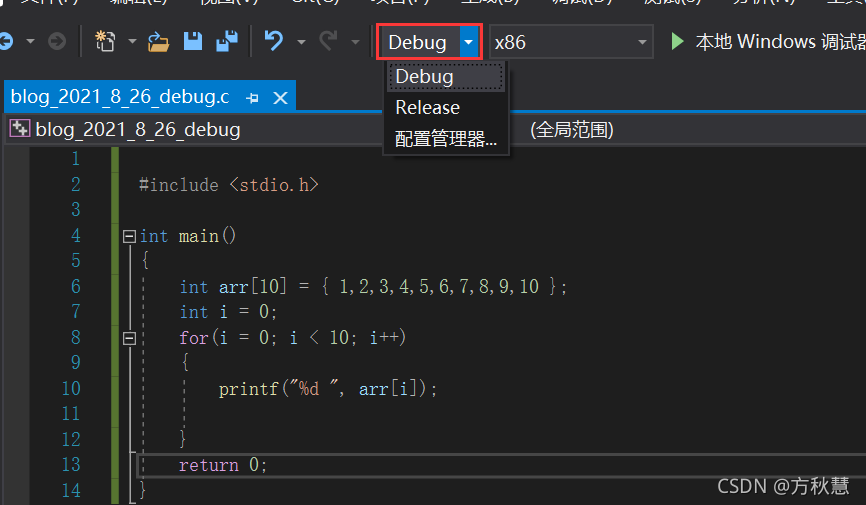
Task: Click the navigate forward arrow icon
Action: click(x=57, y=41)
